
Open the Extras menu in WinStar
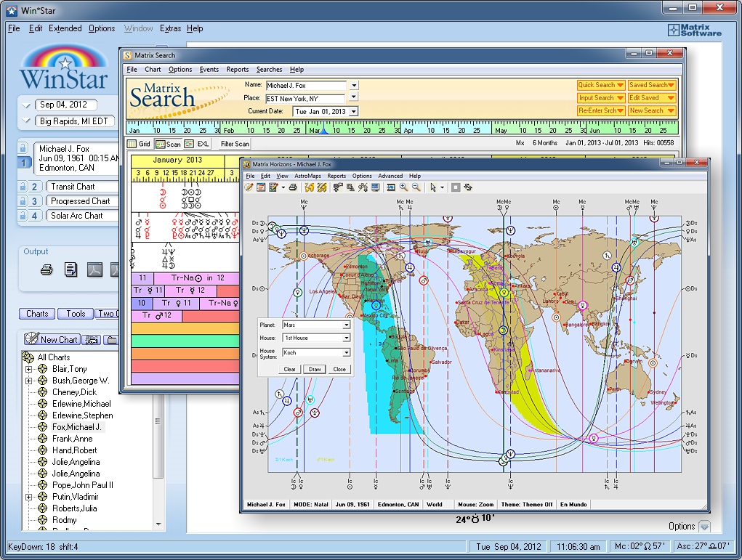170,28
